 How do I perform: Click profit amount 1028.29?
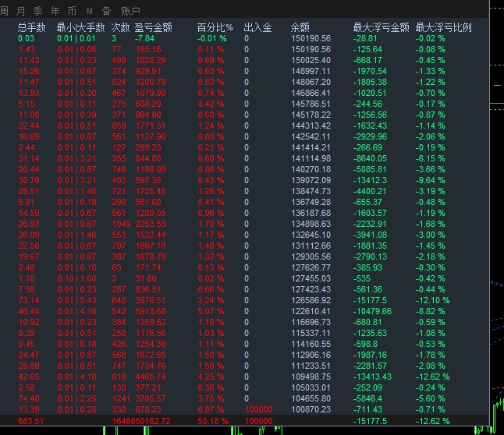click(151, 60)
